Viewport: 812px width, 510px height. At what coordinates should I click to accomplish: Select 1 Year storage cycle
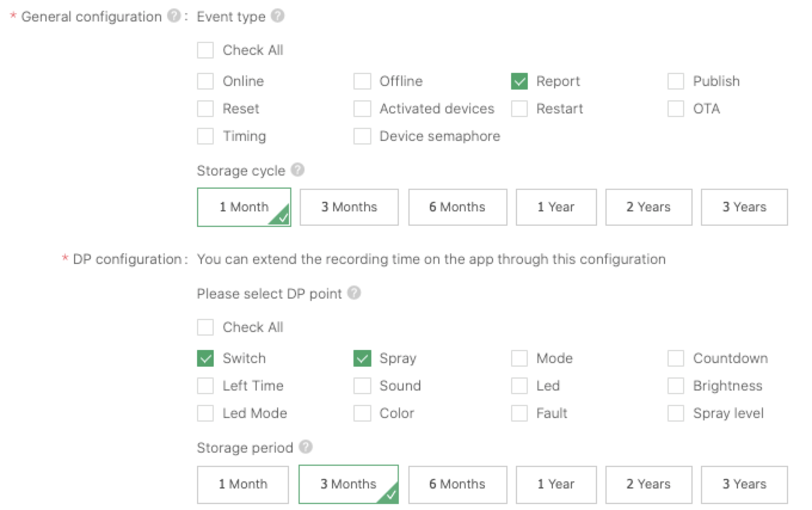pyautogui.click(x=556, y=207)
